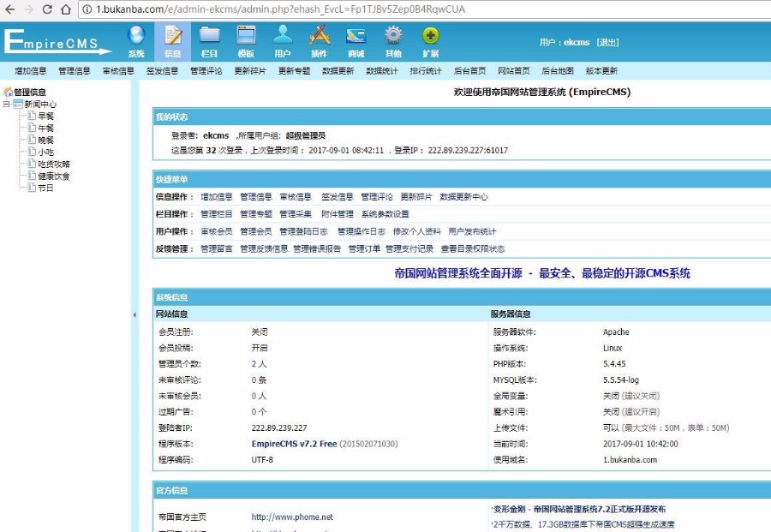Open 数据统计 menu item

coord(382,71)
